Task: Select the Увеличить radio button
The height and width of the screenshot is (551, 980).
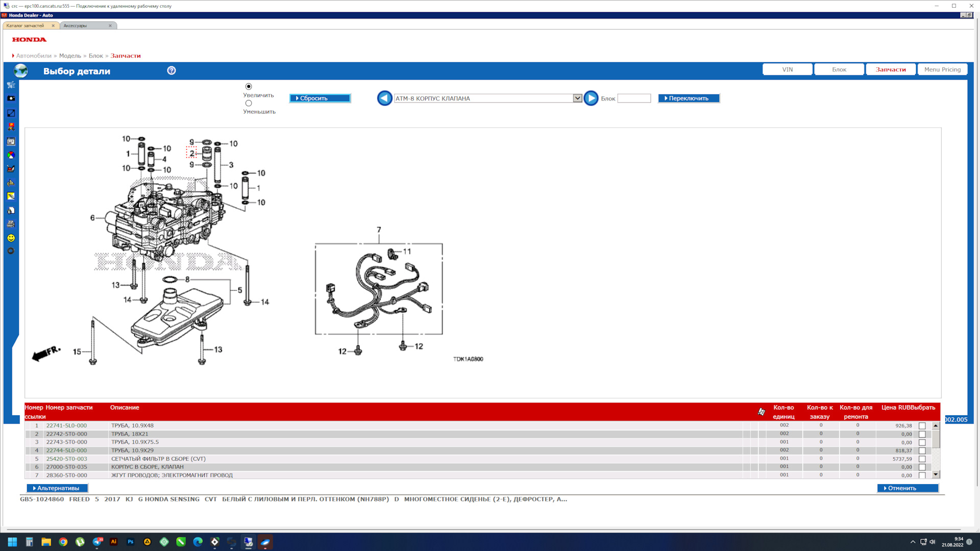Action: point(249,87)
